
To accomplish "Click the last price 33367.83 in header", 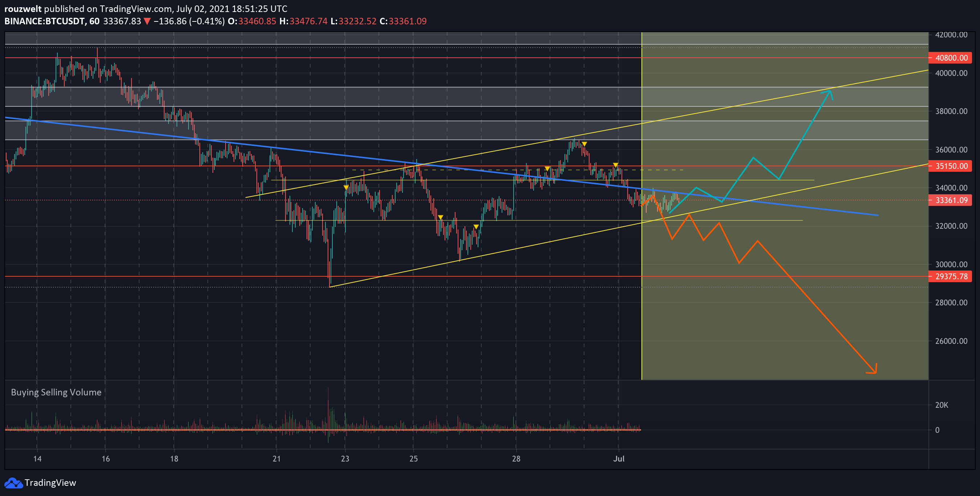I will point(122,21).
